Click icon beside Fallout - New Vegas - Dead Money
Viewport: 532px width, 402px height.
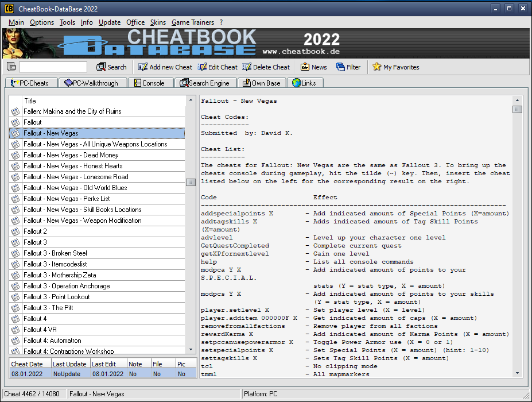coord(15,155)
